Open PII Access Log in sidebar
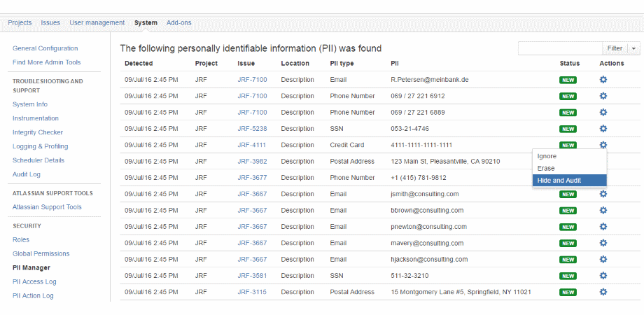This screenshot has height=315, width=644. point(34,281)
